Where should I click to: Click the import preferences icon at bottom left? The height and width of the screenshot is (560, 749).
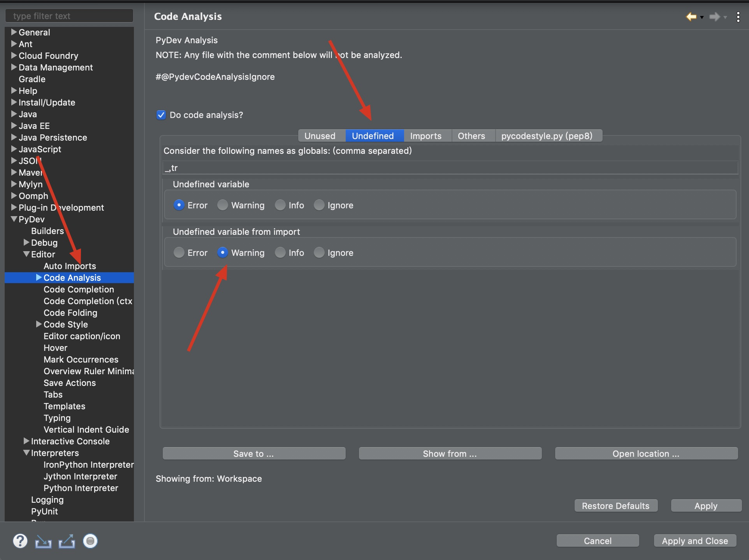click(43, 541)
